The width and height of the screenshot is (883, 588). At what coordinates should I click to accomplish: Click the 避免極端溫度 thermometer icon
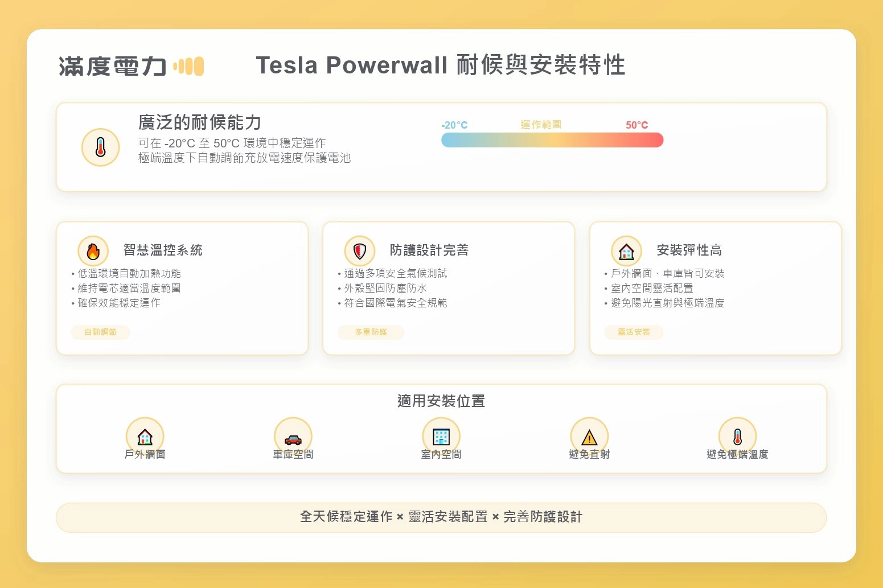tap(738, 437)
